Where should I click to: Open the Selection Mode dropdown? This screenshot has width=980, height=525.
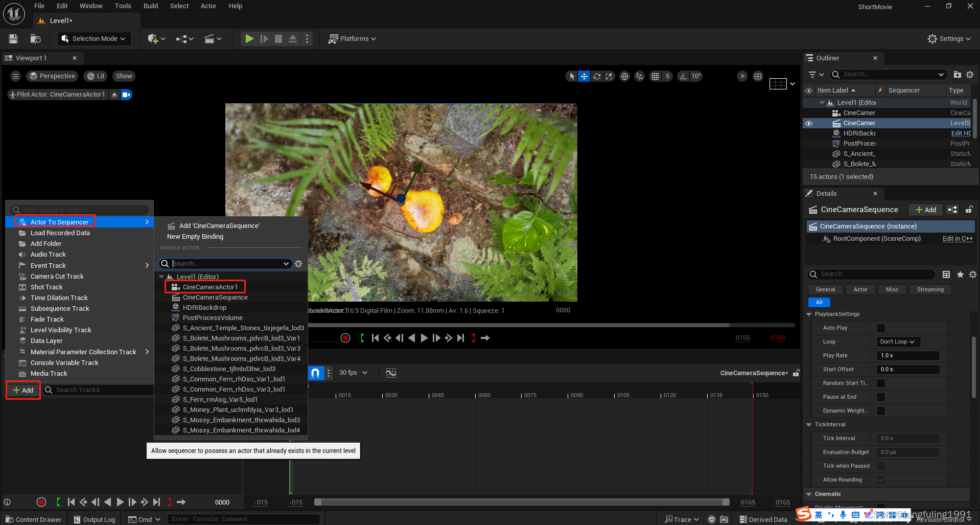click(x=94, y=39)
